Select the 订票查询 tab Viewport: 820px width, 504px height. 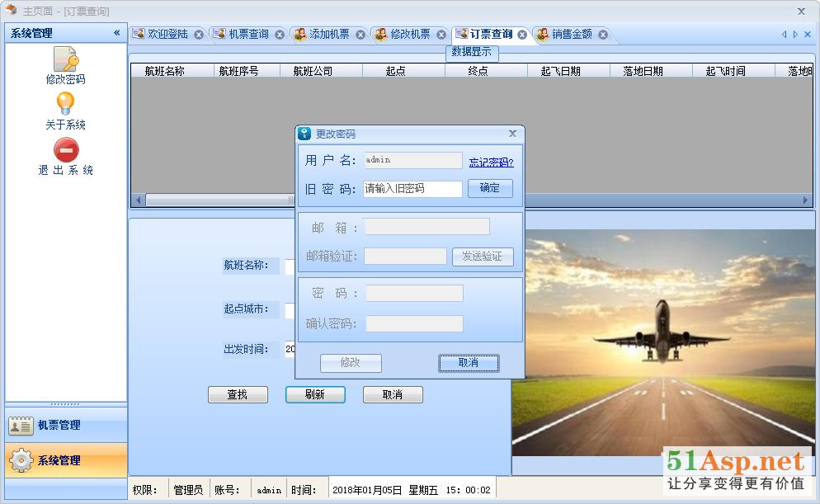[x=491, y=34]
